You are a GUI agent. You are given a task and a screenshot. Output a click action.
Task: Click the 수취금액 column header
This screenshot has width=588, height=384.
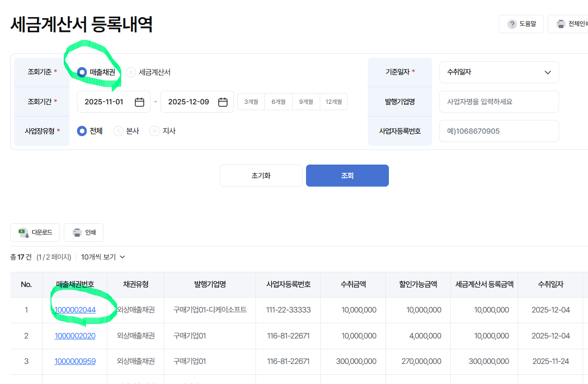pos(353,285)
